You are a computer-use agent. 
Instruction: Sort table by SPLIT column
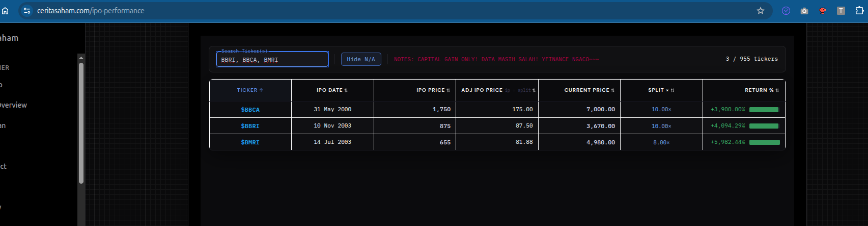tap(661, 90)
